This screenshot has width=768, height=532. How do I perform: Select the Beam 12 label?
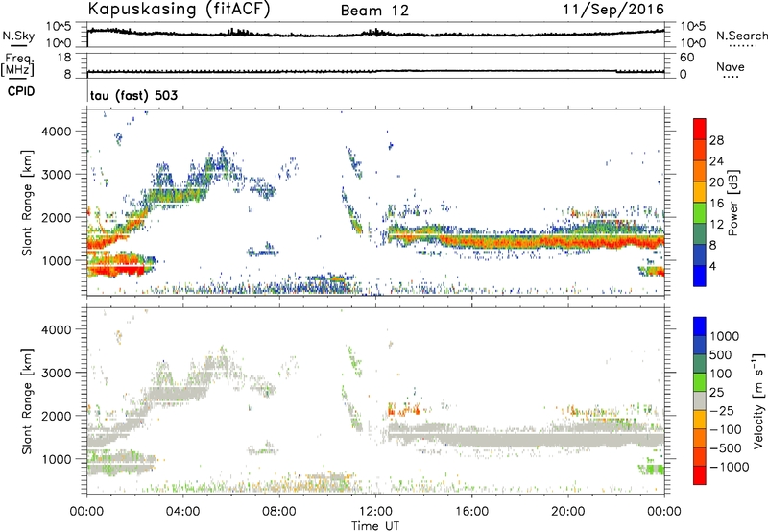click(374, 11)
